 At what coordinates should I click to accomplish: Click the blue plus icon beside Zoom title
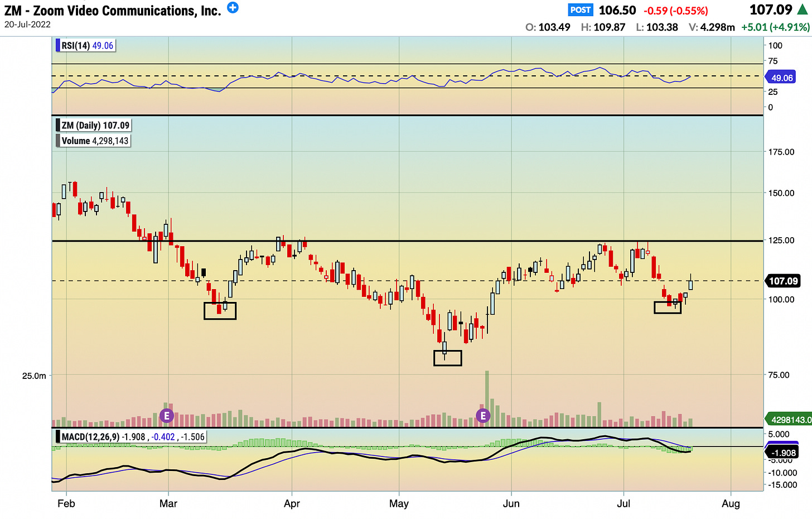coord(233,8)
